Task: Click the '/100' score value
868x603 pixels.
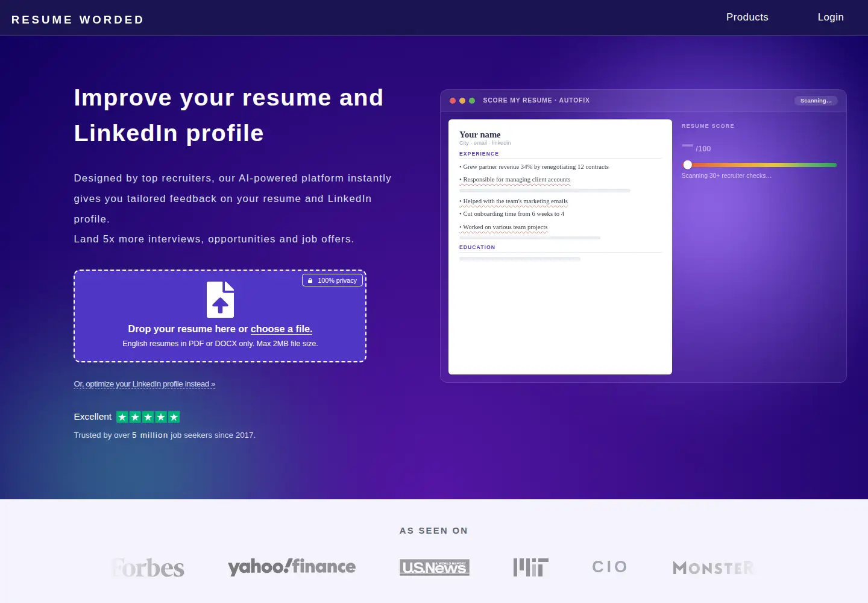Action: pyautogui.click(x=703, y=148)
